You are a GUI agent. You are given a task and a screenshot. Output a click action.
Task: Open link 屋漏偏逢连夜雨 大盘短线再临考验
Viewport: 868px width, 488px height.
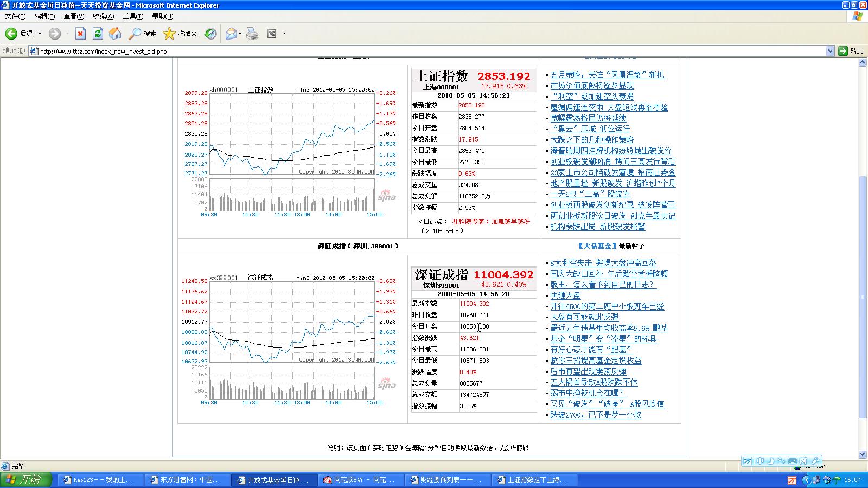pyautogui.click(x=609, y=107)
